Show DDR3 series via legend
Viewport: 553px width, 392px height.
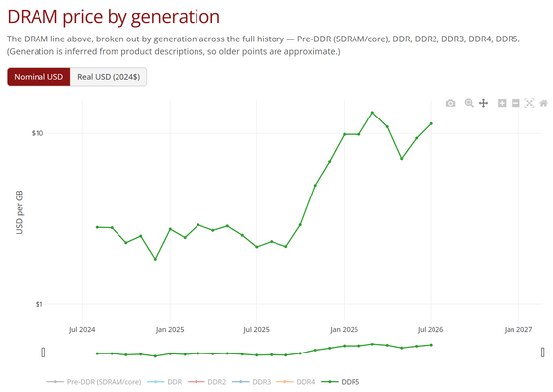pyautogui.click(x=252, y=382)
